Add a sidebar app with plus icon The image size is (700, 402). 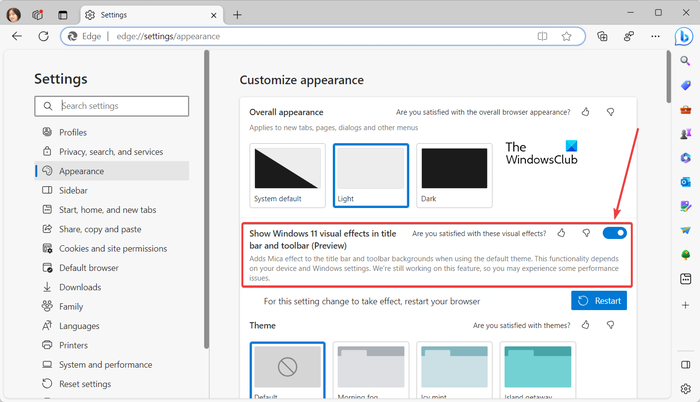(x=686, y=305)
